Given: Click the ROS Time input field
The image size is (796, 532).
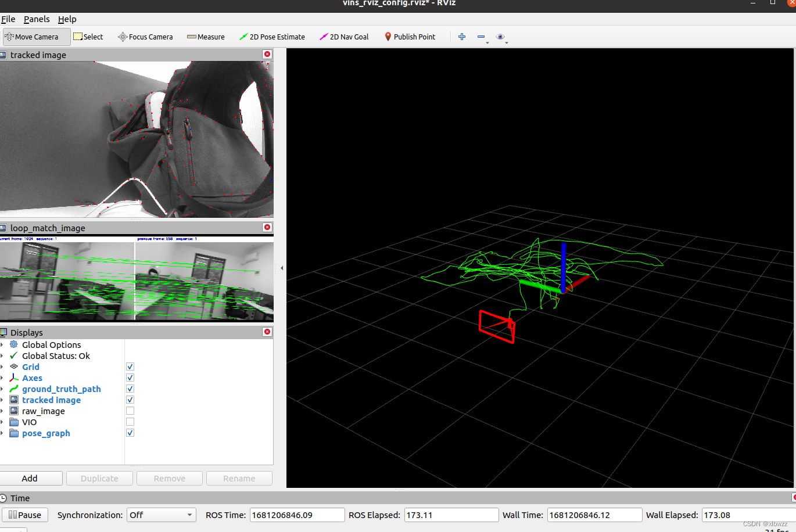Looking at the screenshot, I should pyautogui.click(x=297, y=515).
